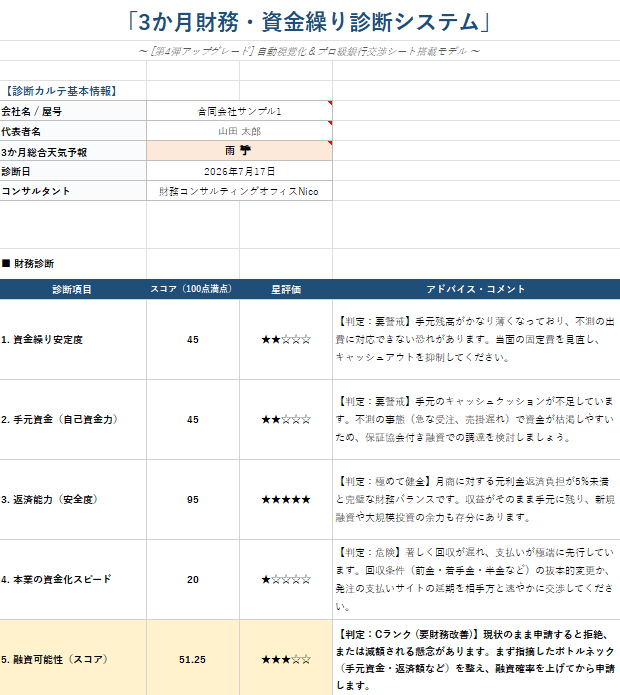Select the cell '財務コンサルティングオフィスNico'

[x=239, y=191]
